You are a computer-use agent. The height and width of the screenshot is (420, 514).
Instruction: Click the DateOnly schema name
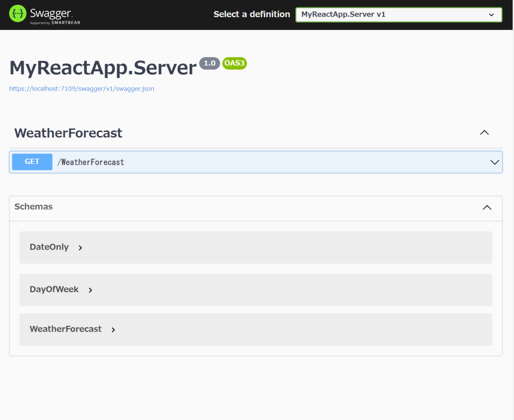click(49, 247)
